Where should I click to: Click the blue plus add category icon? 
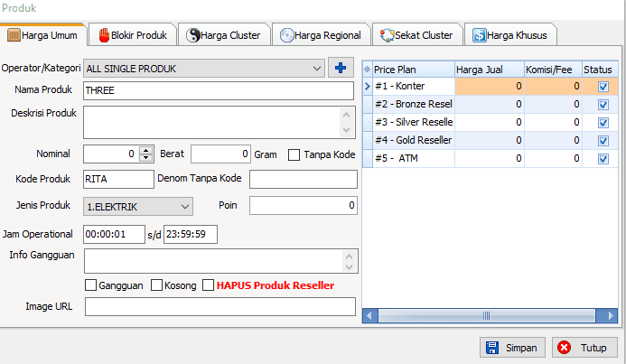coord(341,68)
